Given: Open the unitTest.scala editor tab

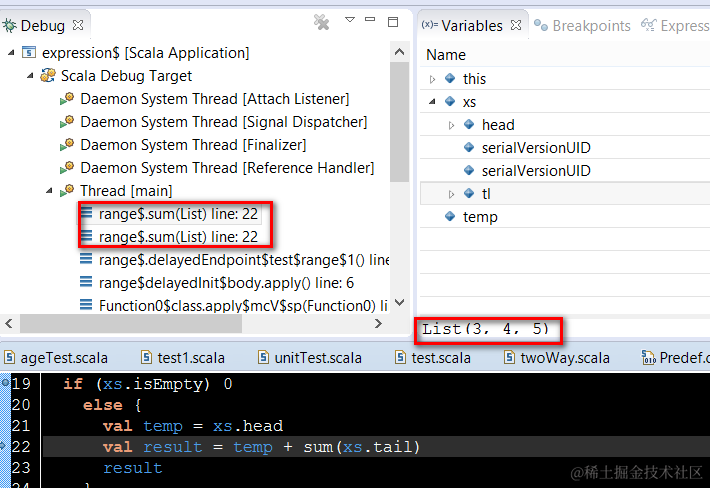Looking at the screenshot, I should [x=310, y=358].
